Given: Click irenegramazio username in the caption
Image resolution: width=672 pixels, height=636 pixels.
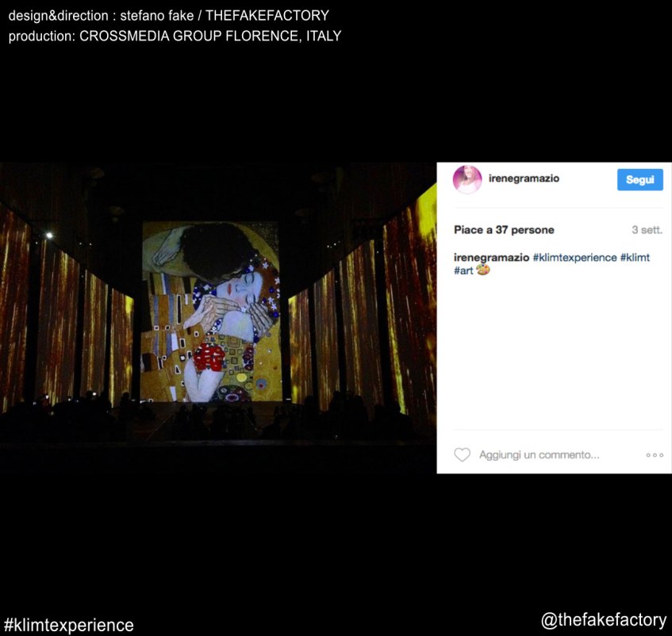Looking at the screenshot, I should pyautogui.click(x=491, y=258).
